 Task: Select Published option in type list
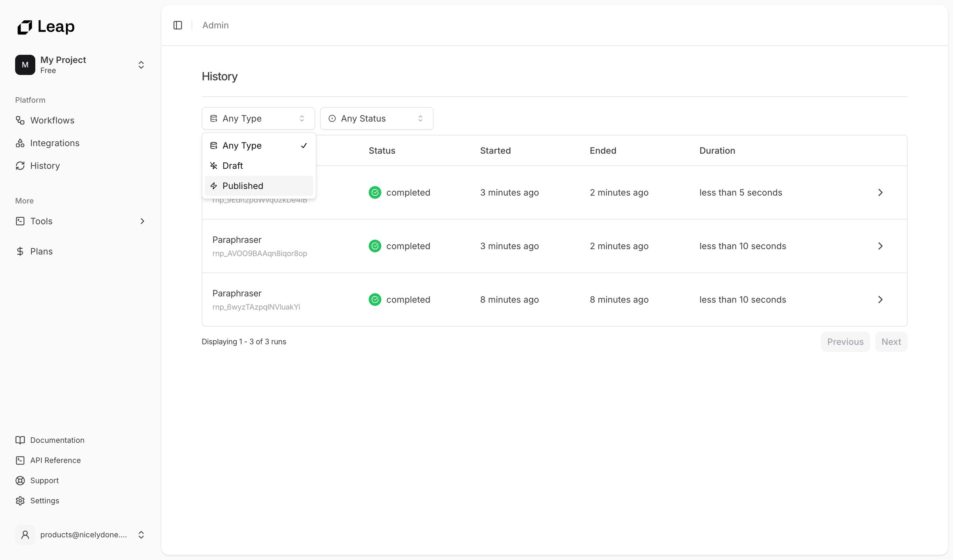[x=259, y=186]
